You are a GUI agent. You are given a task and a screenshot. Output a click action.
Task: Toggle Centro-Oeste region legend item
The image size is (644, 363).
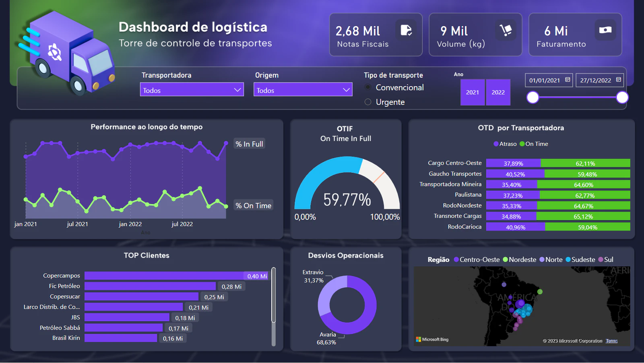[x=477, y=260]
